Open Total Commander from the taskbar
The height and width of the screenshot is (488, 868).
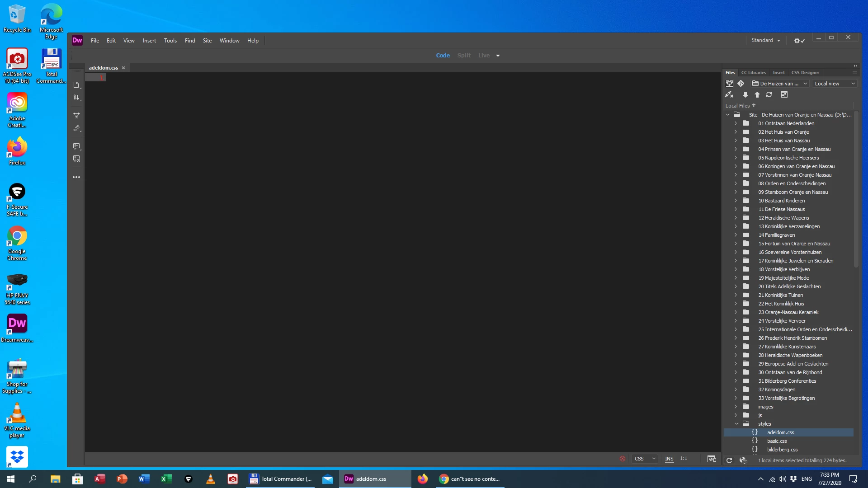pos(281,479)
